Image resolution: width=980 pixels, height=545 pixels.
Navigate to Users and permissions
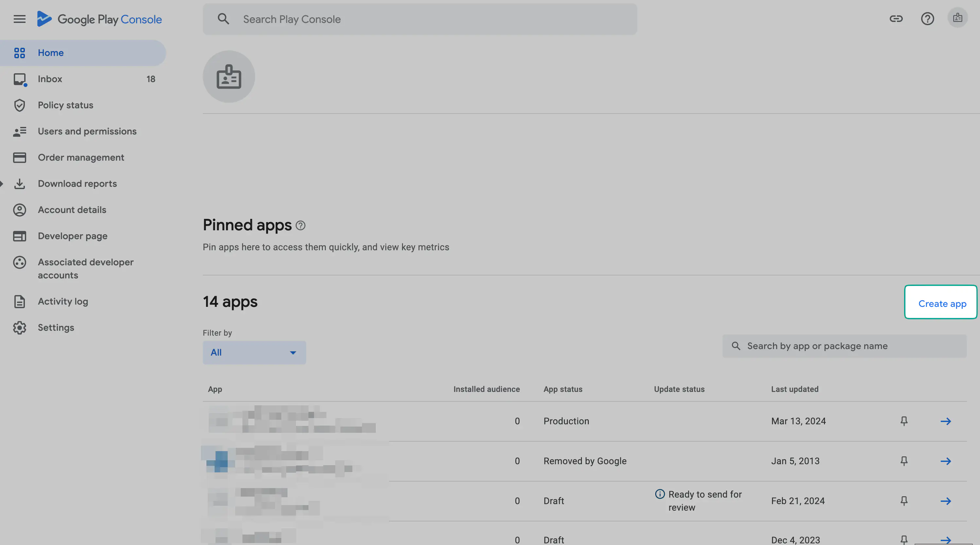click(x=87, y=131)
